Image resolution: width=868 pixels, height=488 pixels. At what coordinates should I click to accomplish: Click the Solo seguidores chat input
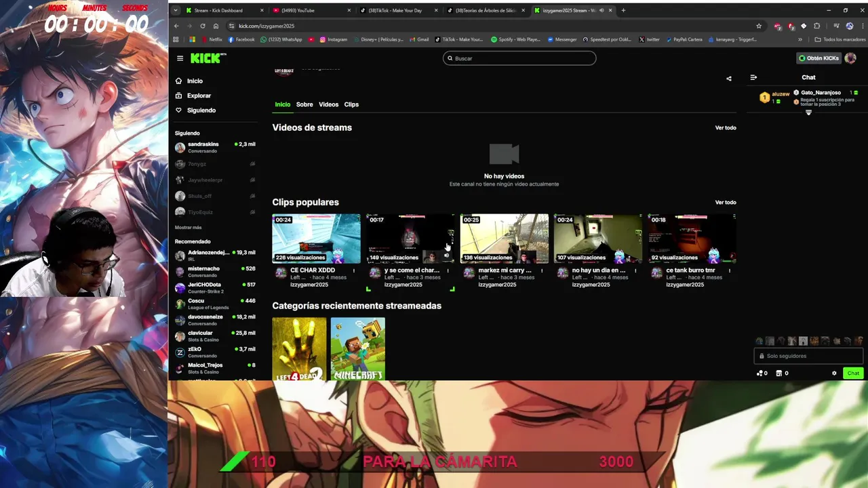pos(808,356)
